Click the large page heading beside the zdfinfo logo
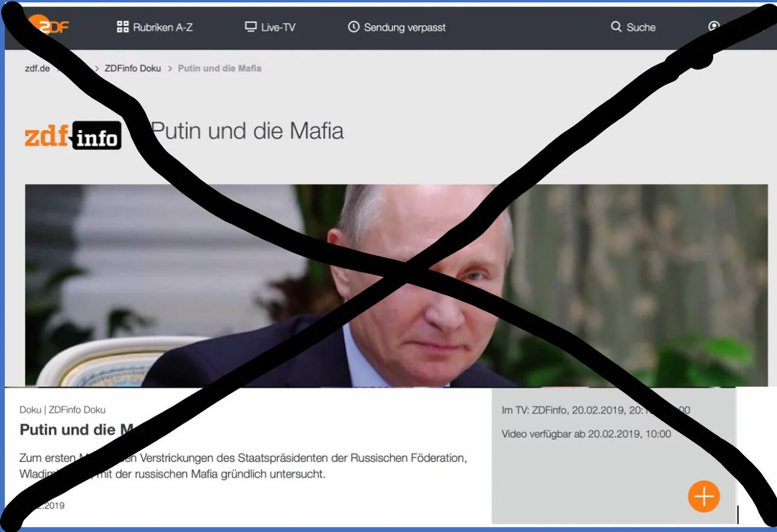Image resolution: width=777 pixels, height=532 pixels. [x=248, y=131]
